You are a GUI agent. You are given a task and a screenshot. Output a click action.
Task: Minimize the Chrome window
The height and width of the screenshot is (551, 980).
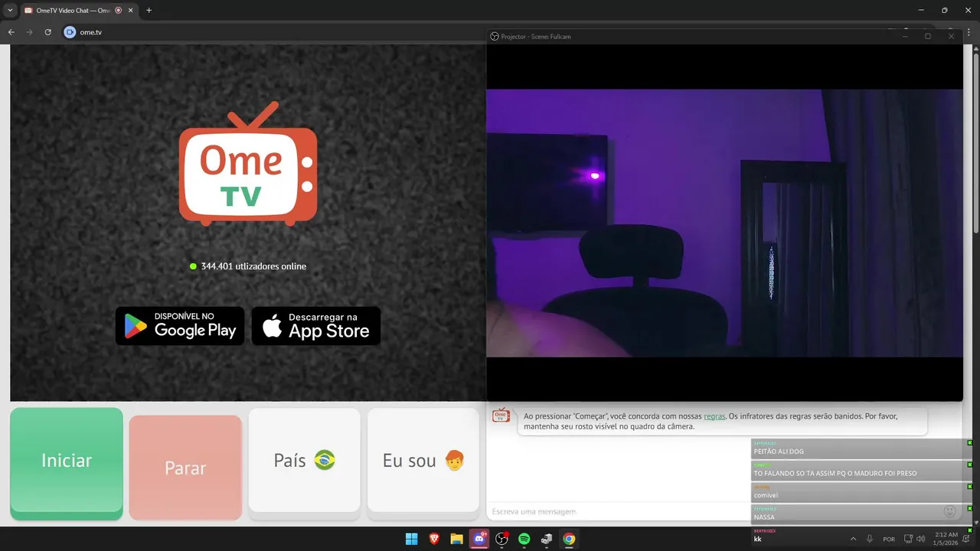[920, 10]
